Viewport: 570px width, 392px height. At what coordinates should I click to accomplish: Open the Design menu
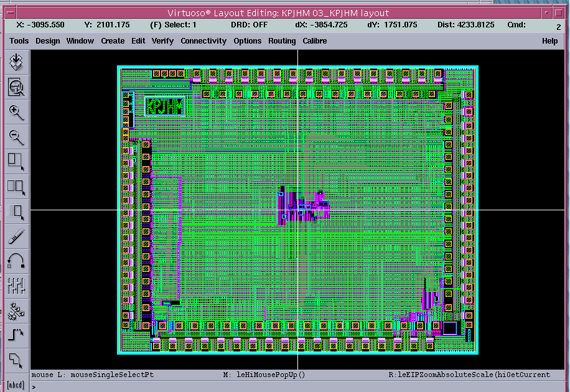[x=48, y=41]
